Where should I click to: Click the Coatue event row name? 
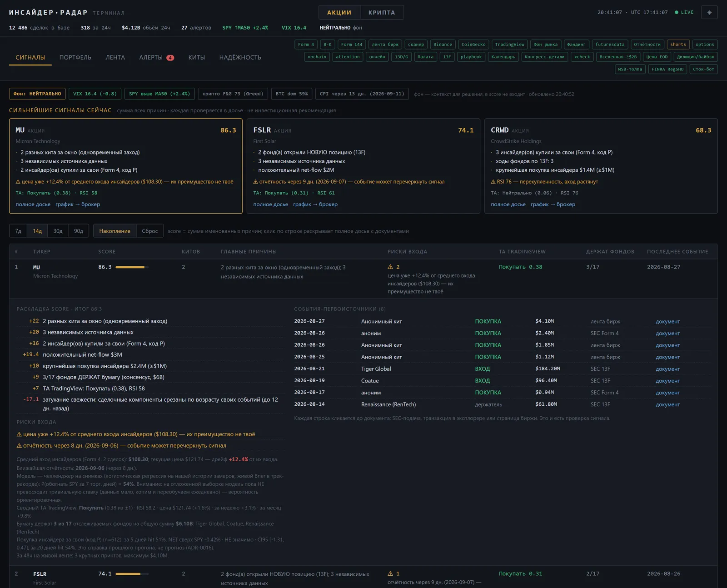[x=370, y=381]
